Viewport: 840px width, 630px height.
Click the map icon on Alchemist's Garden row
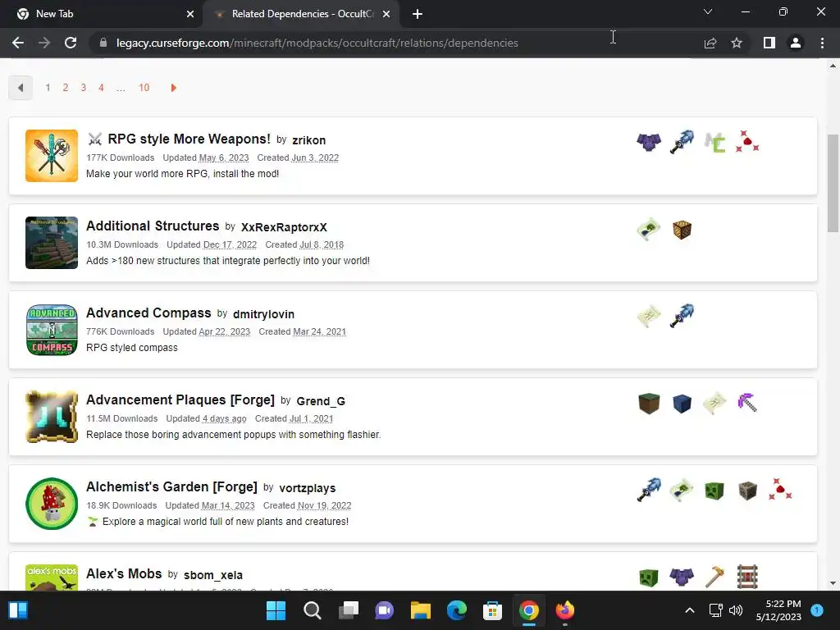click(x=682, y=491)
